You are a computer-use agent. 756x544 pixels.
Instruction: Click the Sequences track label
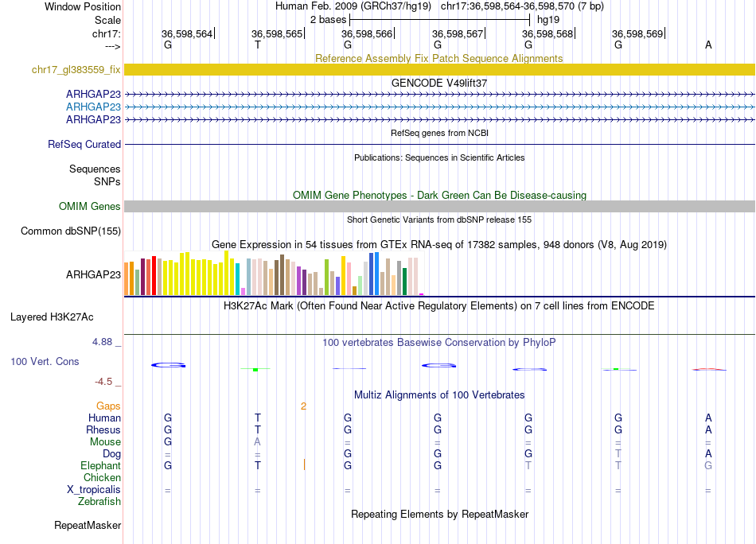tap(95, 169)
